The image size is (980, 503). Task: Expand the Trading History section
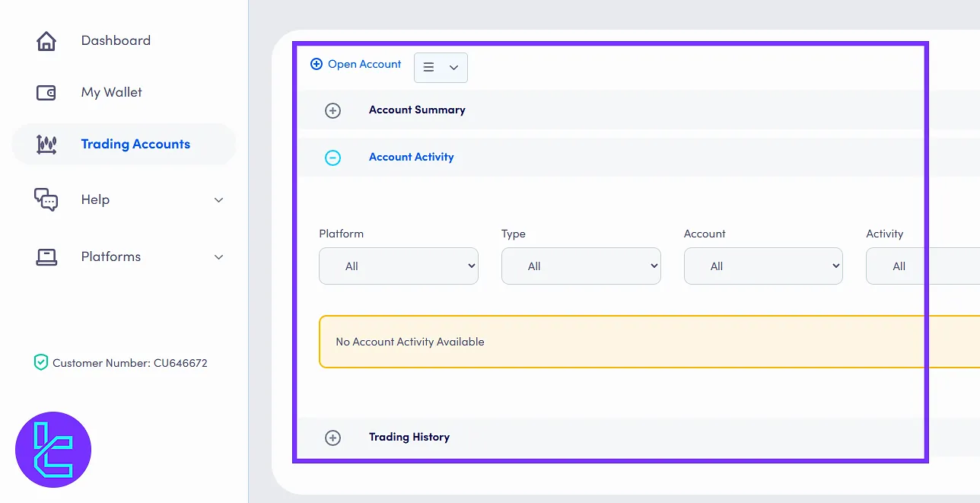tap(332, 438)
